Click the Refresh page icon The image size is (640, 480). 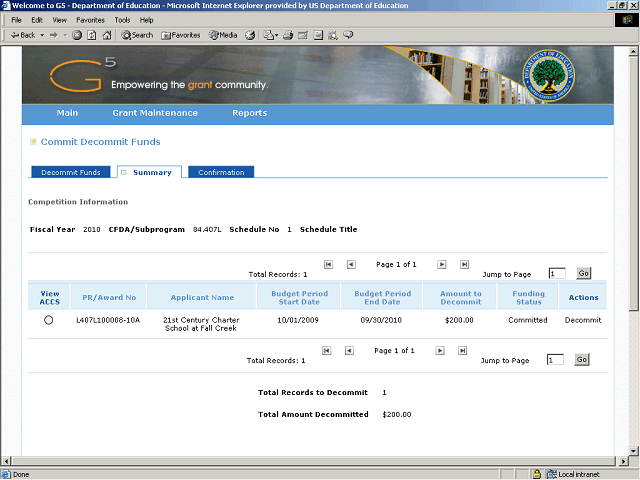click(x=92, y=35)
